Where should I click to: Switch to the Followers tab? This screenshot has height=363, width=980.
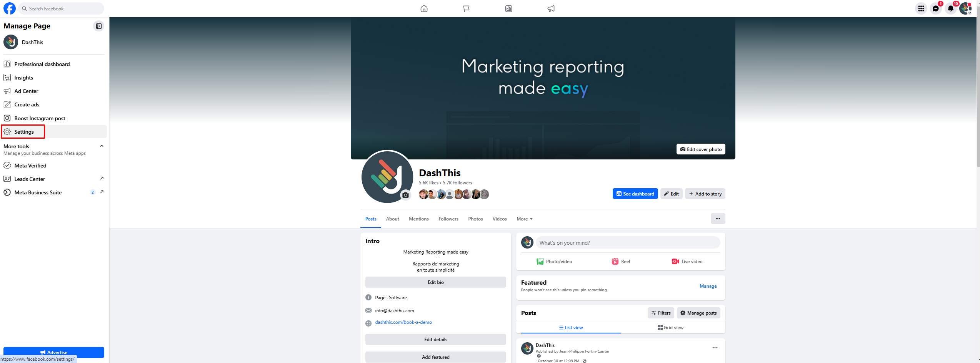tap(448, 219)
